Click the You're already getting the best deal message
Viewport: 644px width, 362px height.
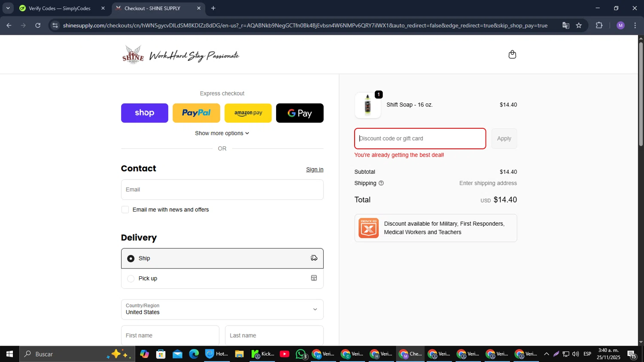point(399,155)
